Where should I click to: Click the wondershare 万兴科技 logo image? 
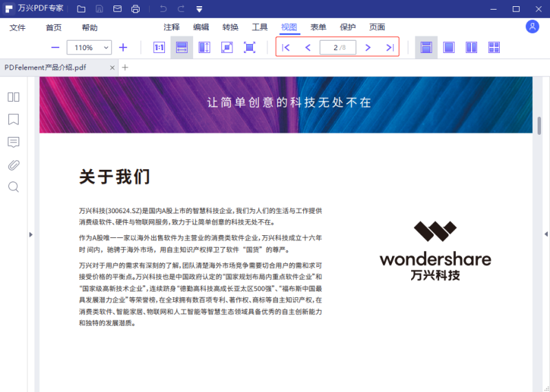click(x=435, y=250)
